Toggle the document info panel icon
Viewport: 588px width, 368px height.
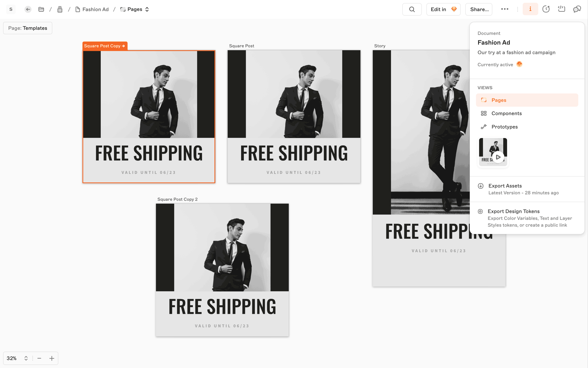530,9
